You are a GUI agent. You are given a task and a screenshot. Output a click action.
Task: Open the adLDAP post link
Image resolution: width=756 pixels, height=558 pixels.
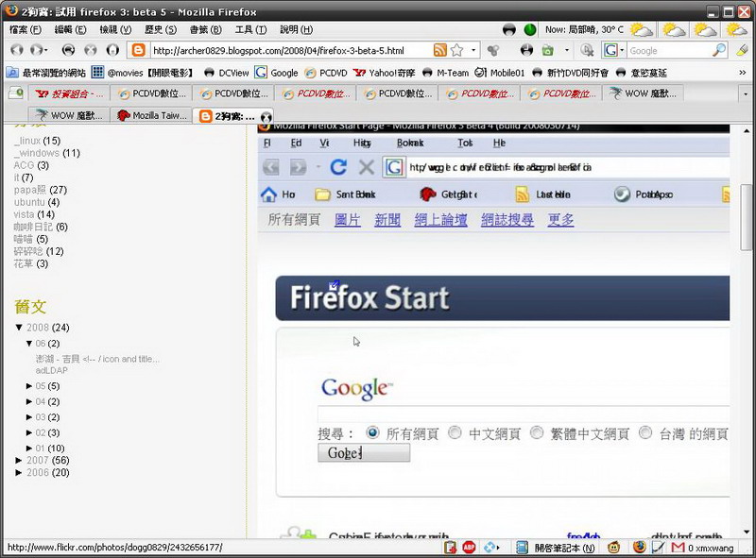tap(52, 370)
